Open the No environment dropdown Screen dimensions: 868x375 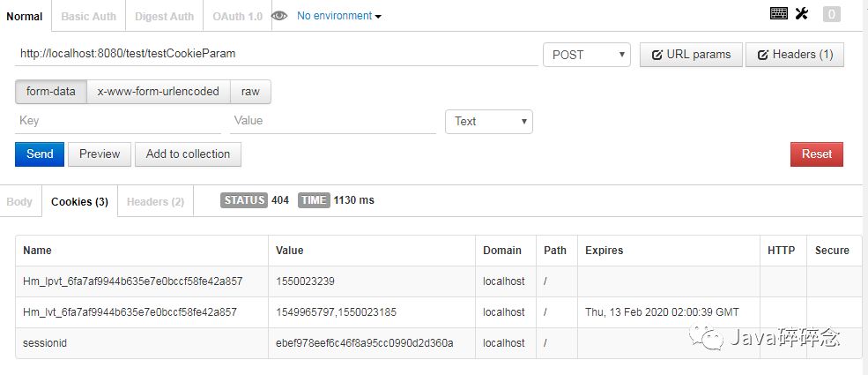coord(339,16)
